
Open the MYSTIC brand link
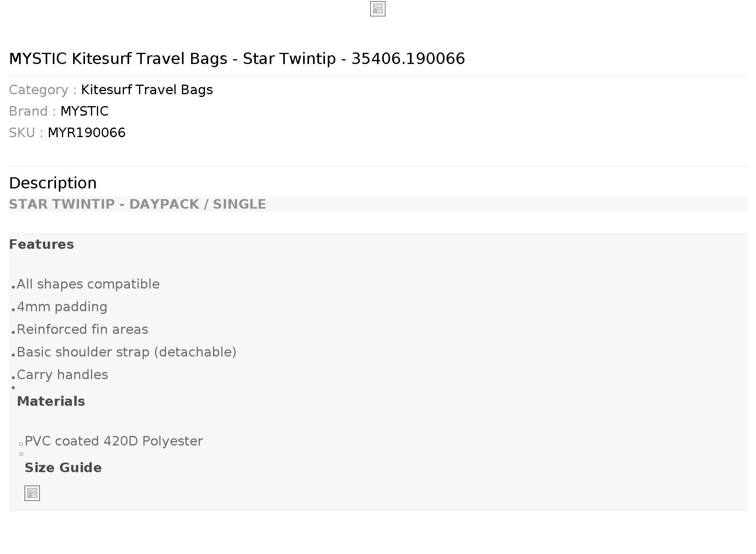[85, 111]
